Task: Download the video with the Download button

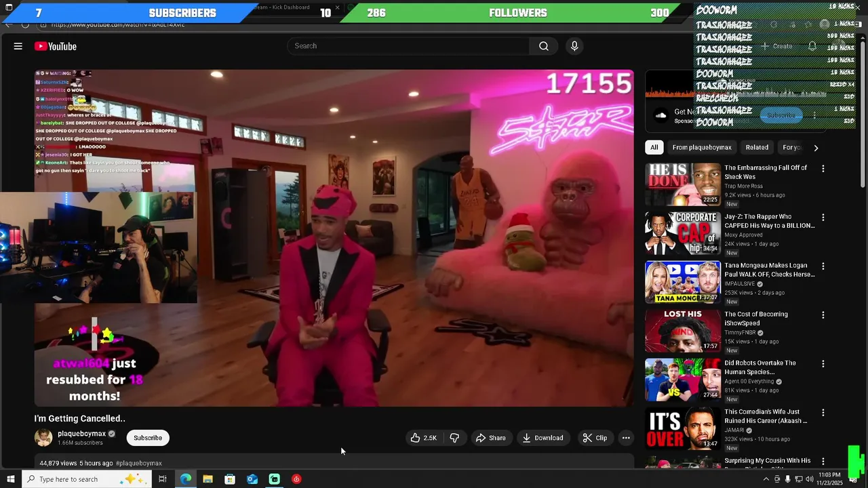Action: pos(542,438)
